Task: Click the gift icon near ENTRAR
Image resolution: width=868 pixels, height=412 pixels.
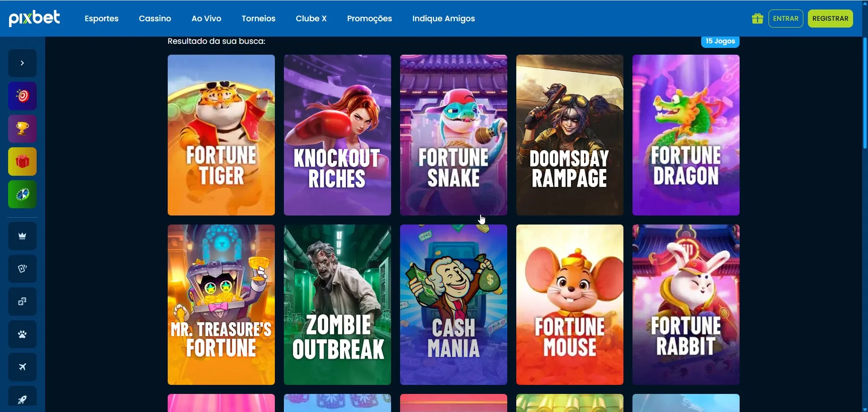Action: (x=757, y=19)
